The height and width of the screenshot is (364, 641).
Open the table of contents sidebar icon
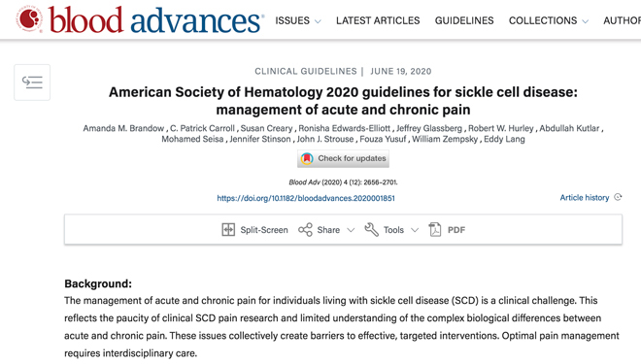[x=32, y=83]
